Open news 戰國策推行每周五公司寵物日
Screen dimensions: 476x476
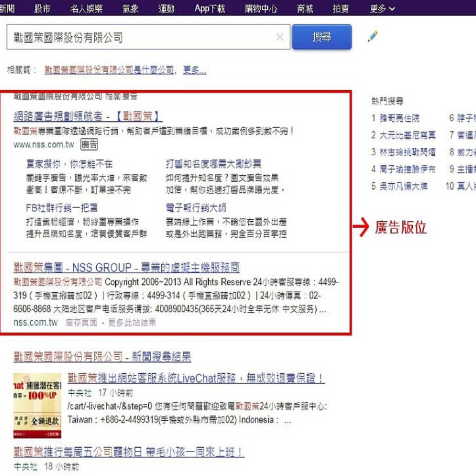(x=129, y=452)
